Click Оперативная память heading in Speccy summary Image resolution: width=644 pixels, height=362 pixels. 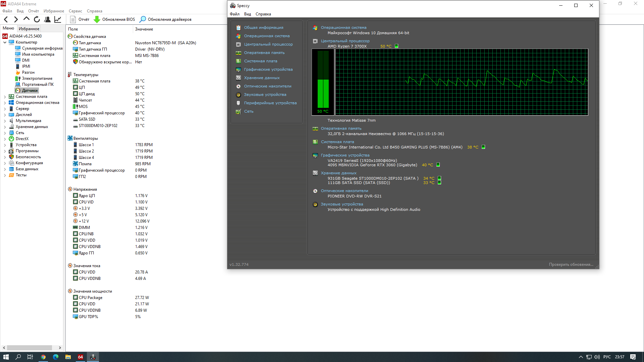pos(341,128)
